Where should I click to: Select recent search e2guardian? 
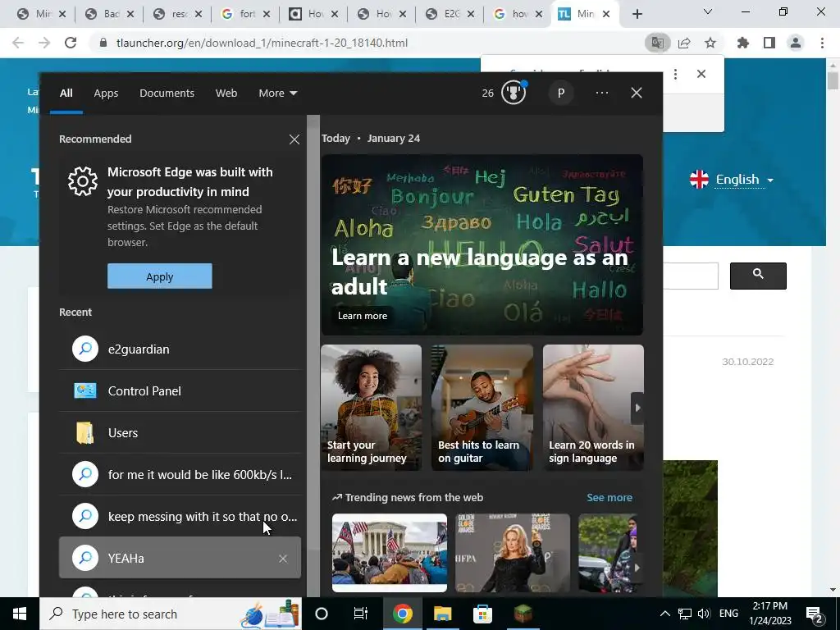pos(180,349)
